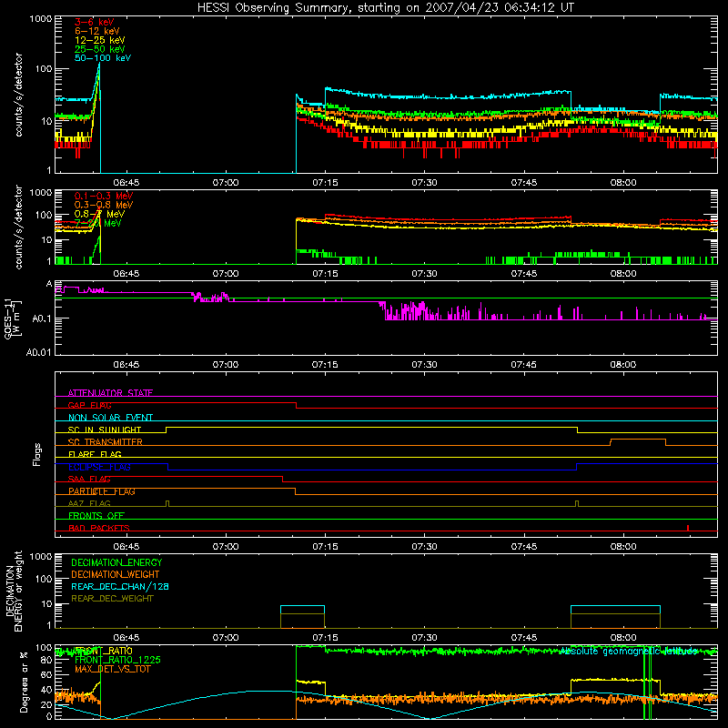Click the 1000 tick label on the top keV panel
728x728 pixels.
coord(41,19)
